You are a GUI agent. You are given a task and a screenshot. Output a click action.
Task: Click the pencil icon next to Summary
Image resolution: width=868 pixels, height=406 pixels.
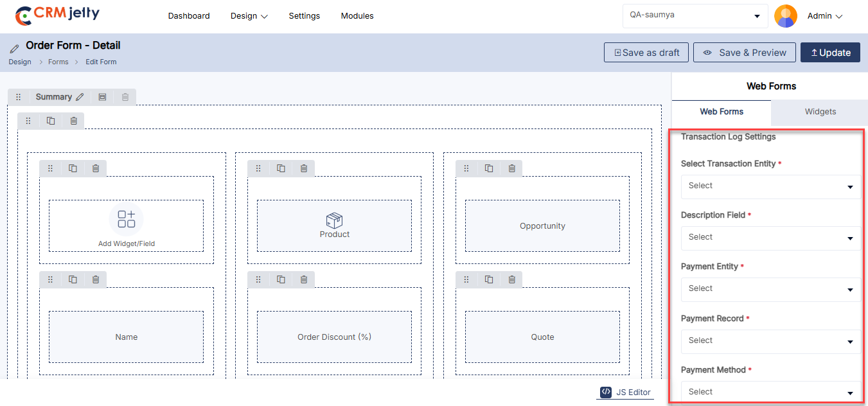80,97
